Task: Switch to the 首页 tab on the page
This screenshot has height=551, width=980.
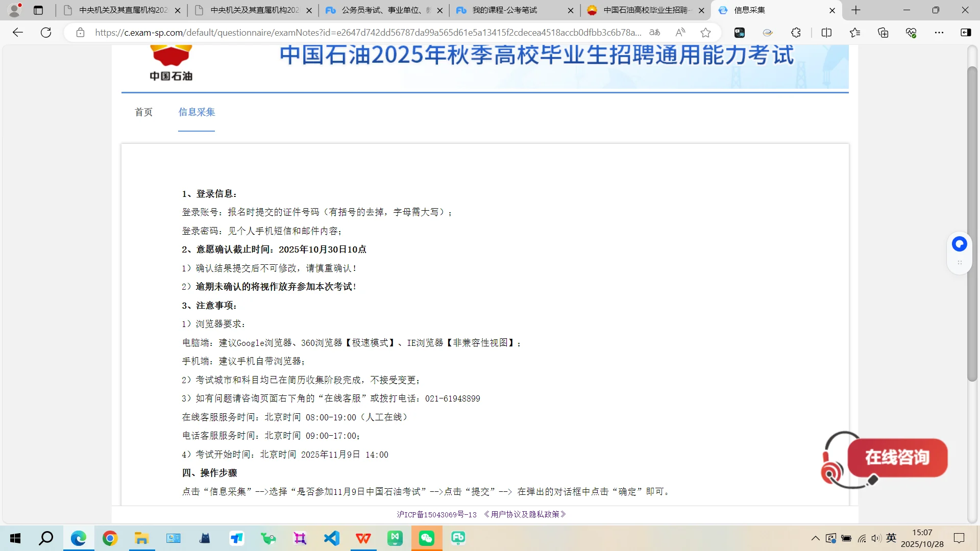Action: pyautogui.click(x=143, y=112)
